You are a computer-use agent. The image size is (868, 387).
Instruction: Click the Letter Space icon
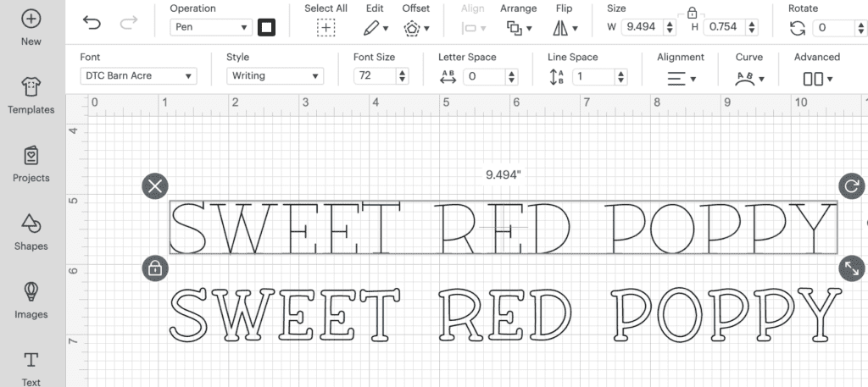(x=448, y=77)
